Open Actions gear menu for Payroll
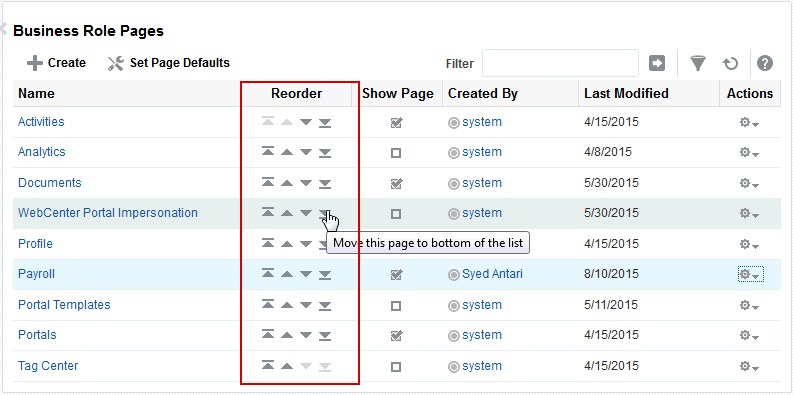 751,274
